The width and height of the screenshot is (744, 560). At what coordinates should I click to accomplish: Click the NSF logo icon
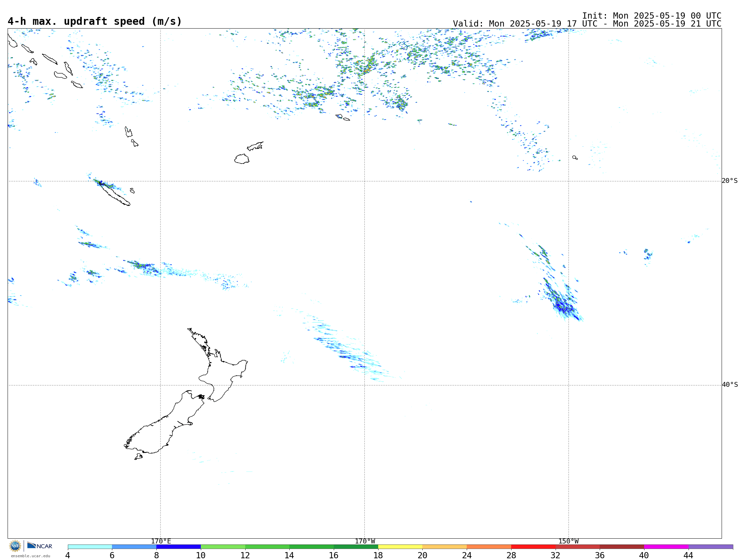(15, 546)
